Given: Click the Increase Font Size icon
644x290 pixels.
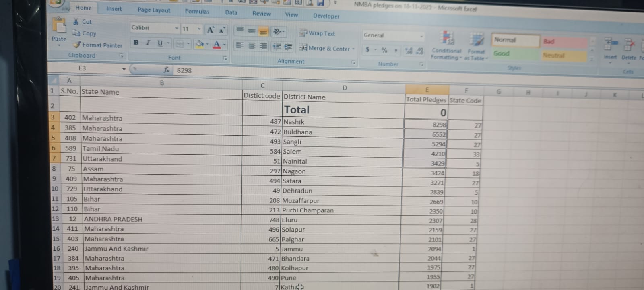Looking at the screenshot, I should 210,30.
